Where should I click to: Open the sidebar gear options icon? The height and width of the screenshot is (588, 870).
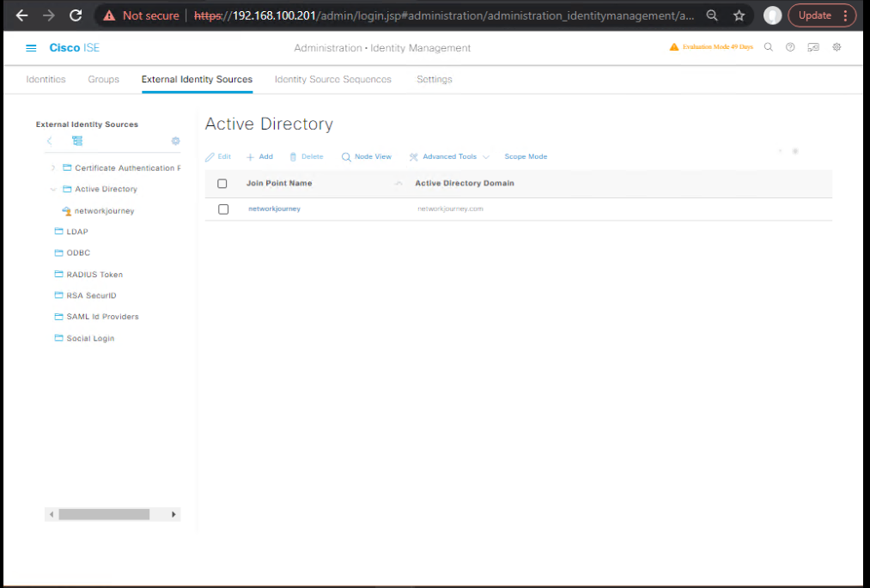(x=175, y=141)
